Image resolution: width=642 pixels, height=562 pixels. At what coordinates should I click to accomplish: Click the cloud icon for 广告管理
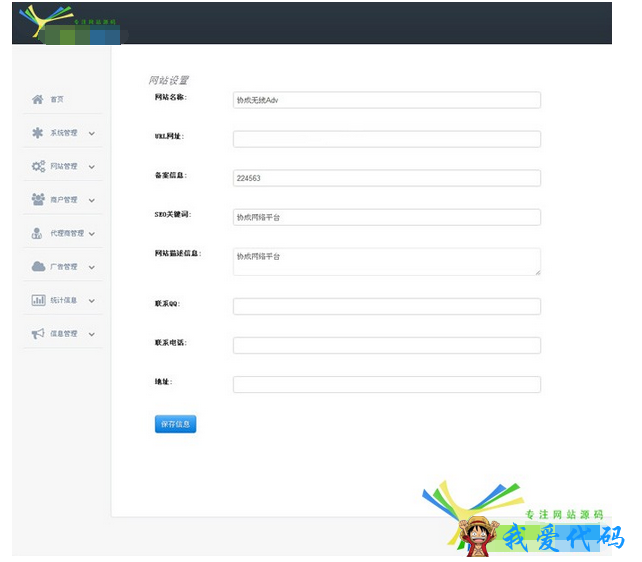[x=38, y=266]
